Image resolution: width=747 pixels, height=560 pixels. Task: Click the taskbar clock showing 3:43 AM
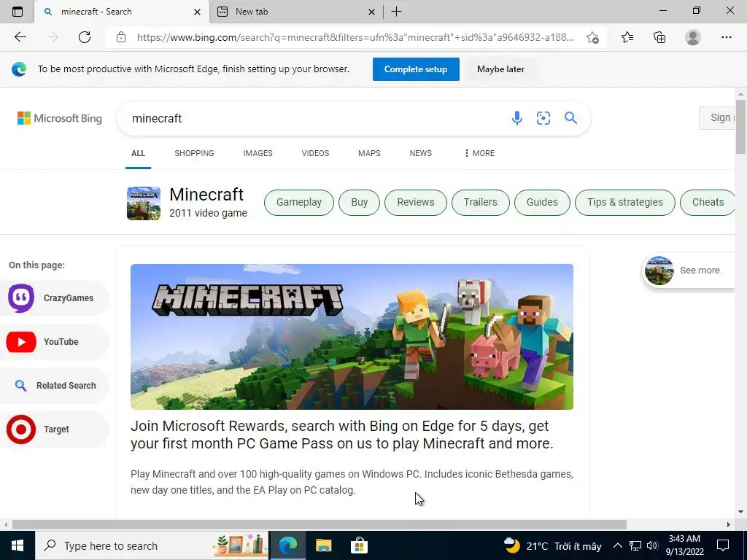point(684,545)
